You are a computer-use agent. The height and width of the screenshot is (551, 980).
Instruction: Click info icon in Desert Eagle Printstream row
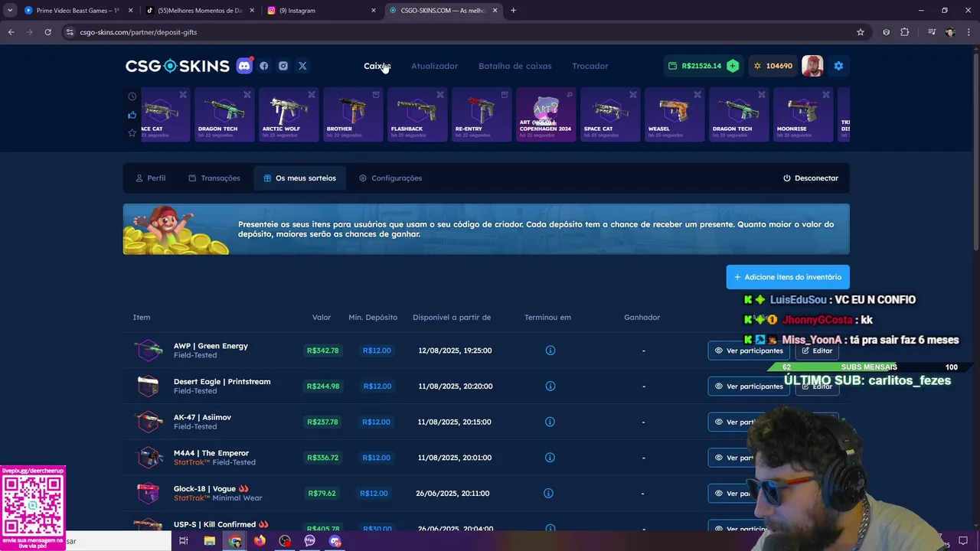click(x=550, y=386)
